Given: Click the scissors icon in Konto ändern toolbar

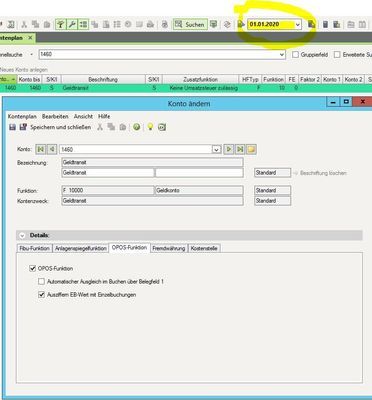Looking at the screenshot, I should click(x=100, y=127).
